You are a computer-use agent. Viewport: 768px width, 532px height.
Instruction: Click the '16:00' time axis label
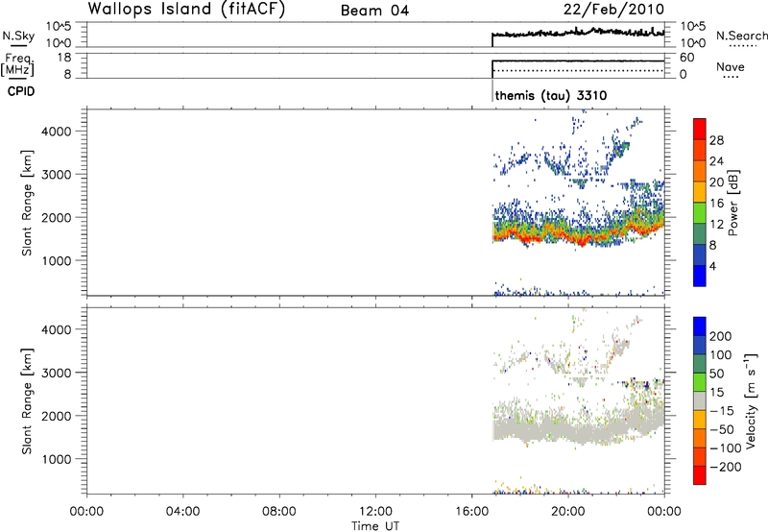coord(471,512)
